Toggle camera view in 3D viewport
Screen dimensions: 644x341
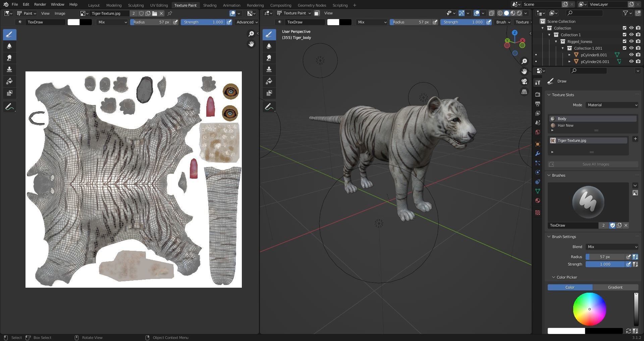tap(524, 81)
